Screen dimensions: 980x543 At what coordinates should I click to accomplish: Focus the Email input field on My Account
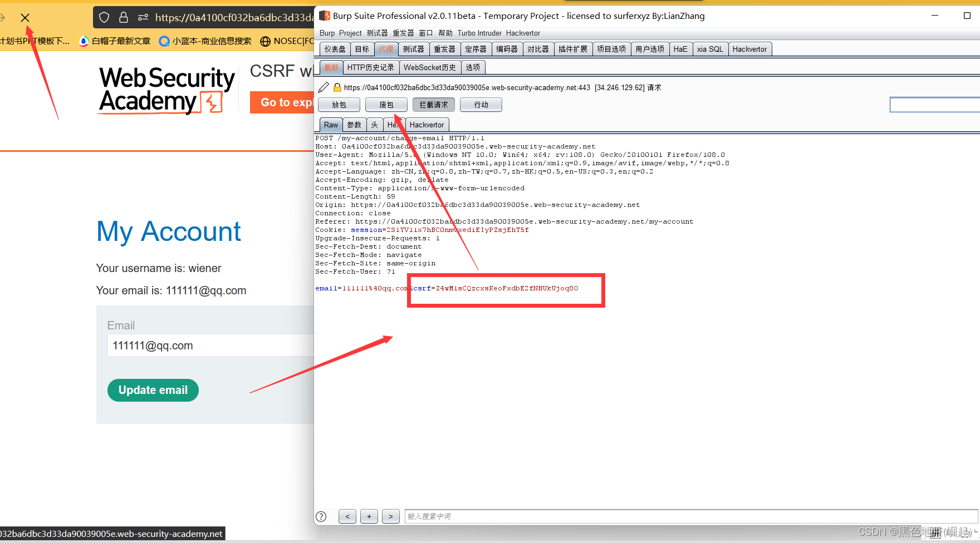(210, 345)
